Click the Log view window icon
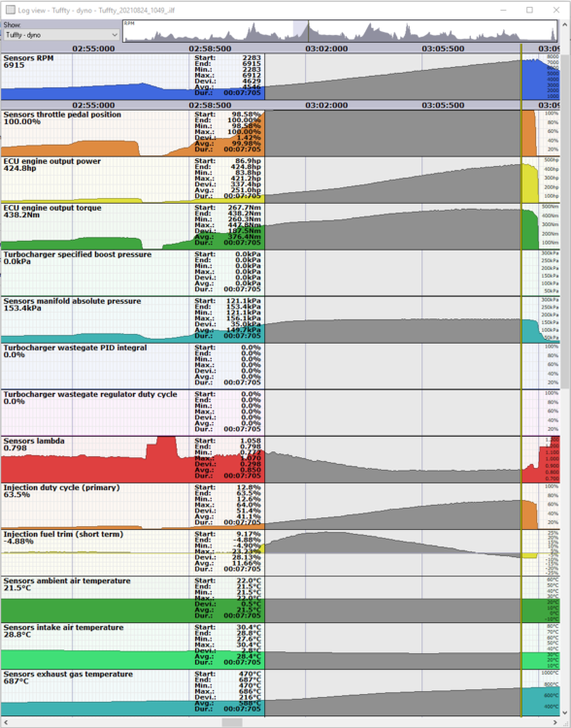The height and width of the screenshot is (728, 571). [x=10, y=10]
